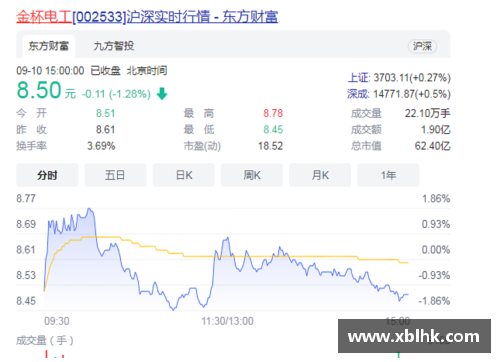500x362 pixels.
Task: Click the -0.93% percent axis label
Action: (x=434, y=275)
